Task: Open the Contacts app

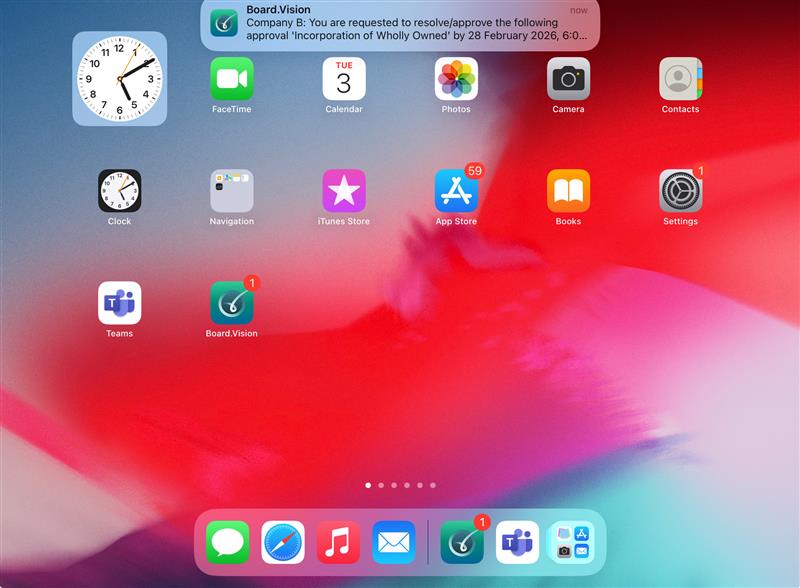Action: [681, 79]
